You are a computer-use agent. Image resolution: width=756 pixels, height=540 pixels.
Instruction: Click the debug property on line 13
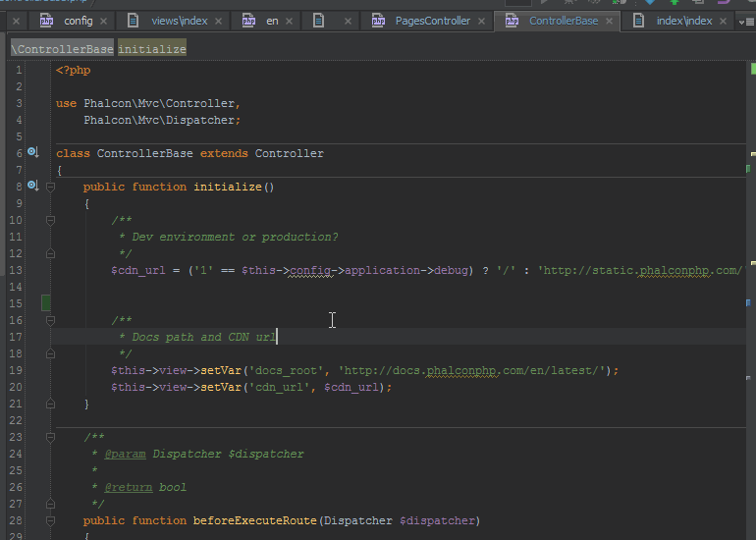[x=451, y=270]
